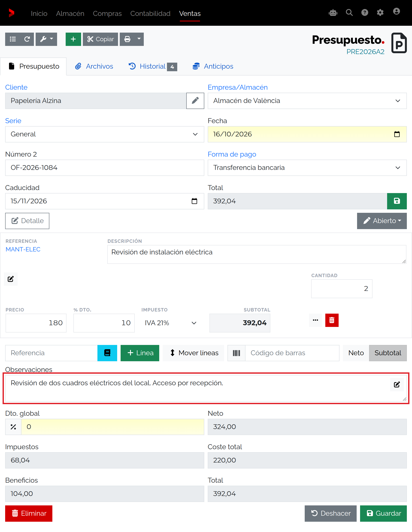Viewport: 412px width, 532px height.
Task: Open the Abierto status dropdown
Action: 382,221
